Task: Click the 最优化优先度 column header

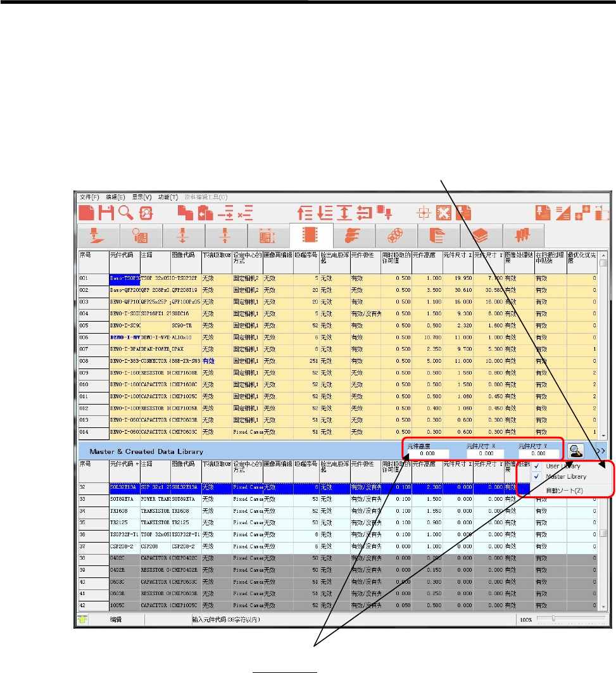Action: click(582, 262)
